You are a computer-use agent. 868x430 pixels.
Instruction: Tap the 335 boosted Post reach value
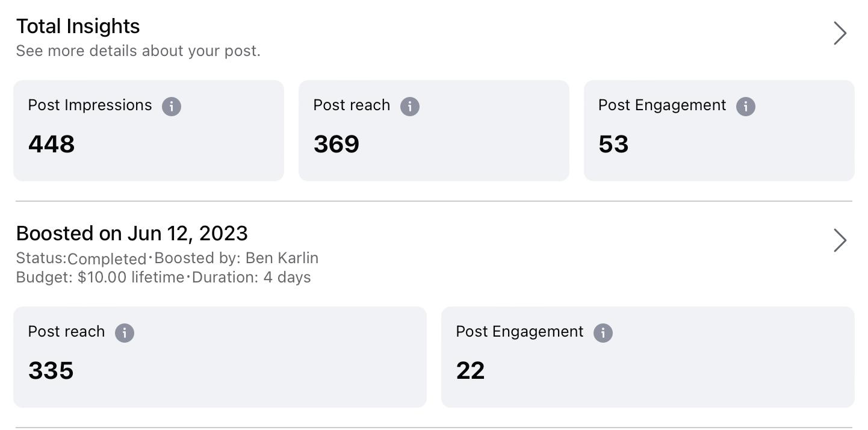[51, 371]
